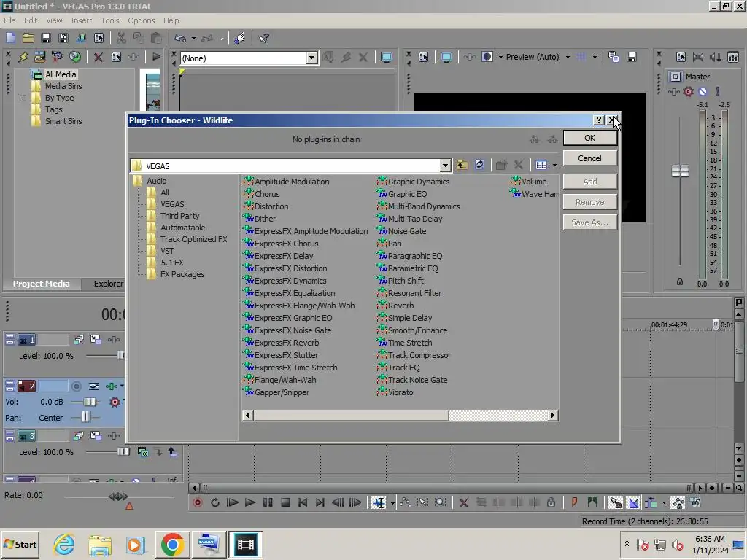Click track 2 Vol slider
This screenshot has width=747, height=560.
click(x=89, y=402)
